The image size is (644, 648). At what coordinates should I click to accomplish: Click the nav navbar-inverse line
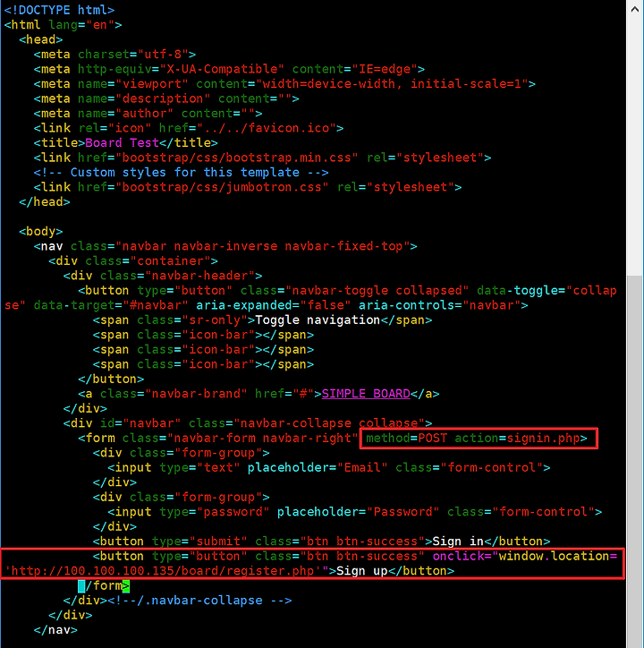(x=225, y=246)
